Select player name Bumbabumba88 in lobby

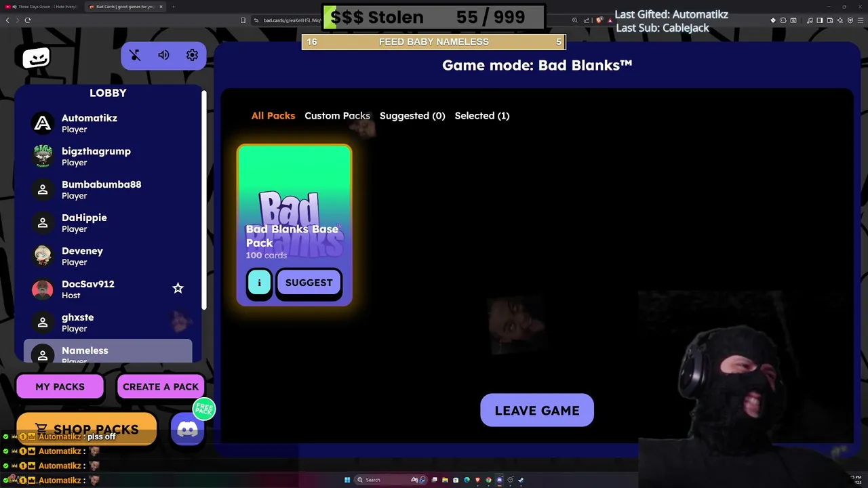coord(102,184)
